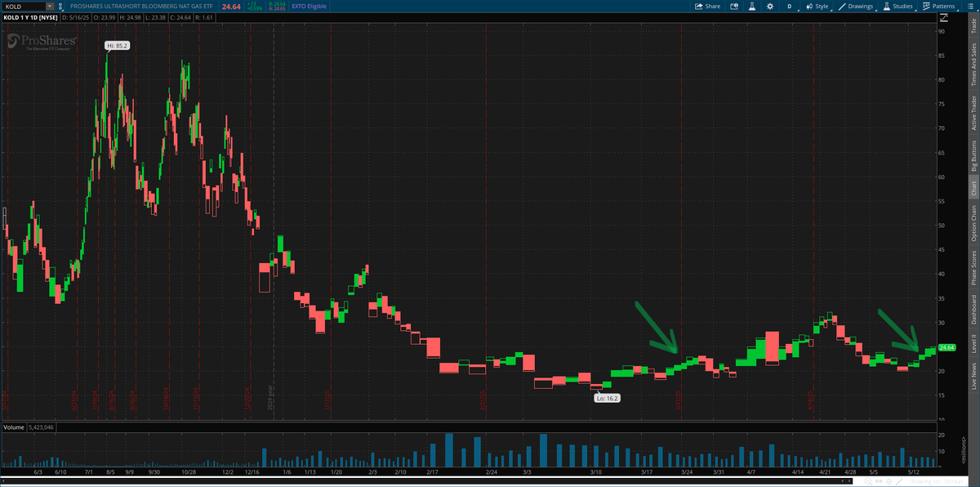Click the 5/12 date on time axis
This screenshot has height=487, width=980.
pyautogui.click(x=914, y=471)
